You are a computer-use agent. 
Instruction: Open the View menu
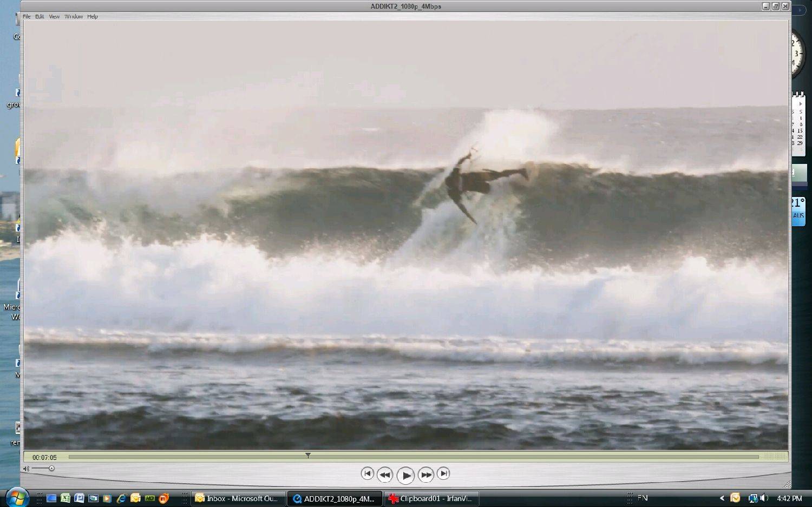coord(54,17)
